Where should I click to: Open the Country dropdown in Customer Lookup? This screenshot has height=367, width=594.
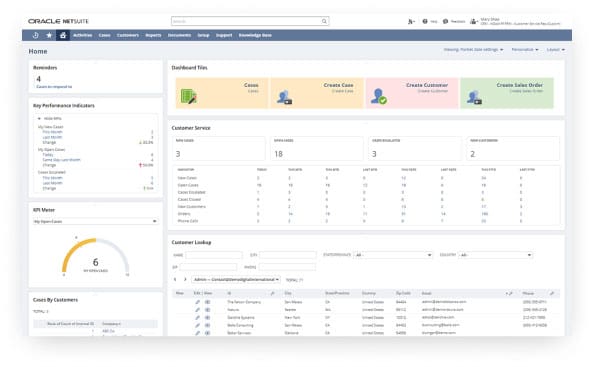pyautogui.click(x=495, y=255)
